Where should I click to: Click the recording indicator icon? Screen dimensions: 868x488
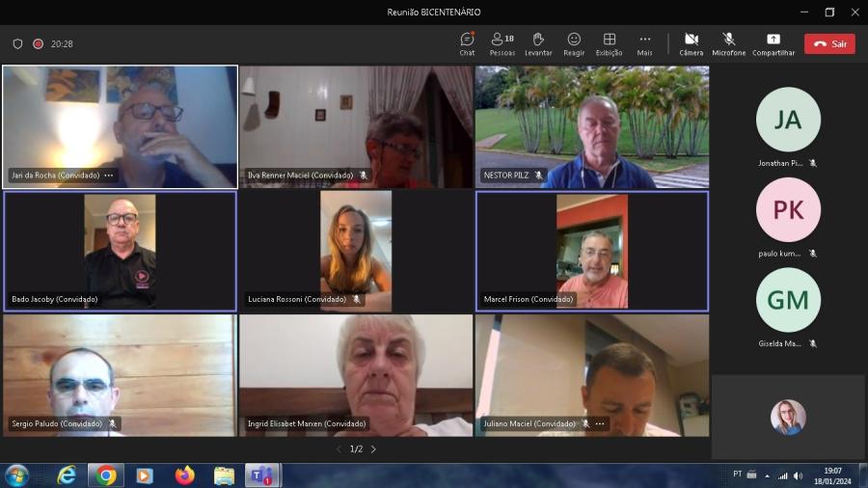pyautogui.click(x=39, y=43)
